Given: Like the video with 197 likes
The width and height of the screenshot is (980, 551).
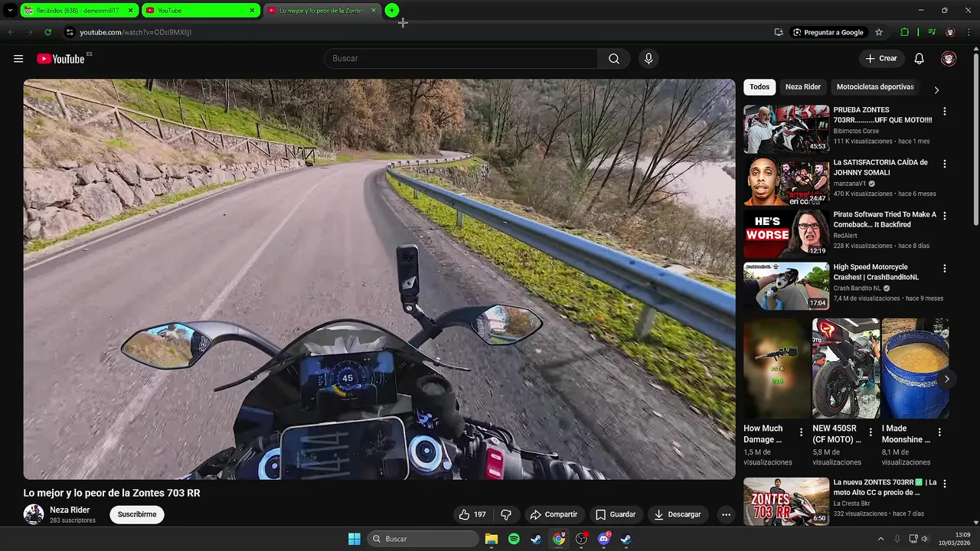Looking at the screenshot, I should tap(472, 514).
